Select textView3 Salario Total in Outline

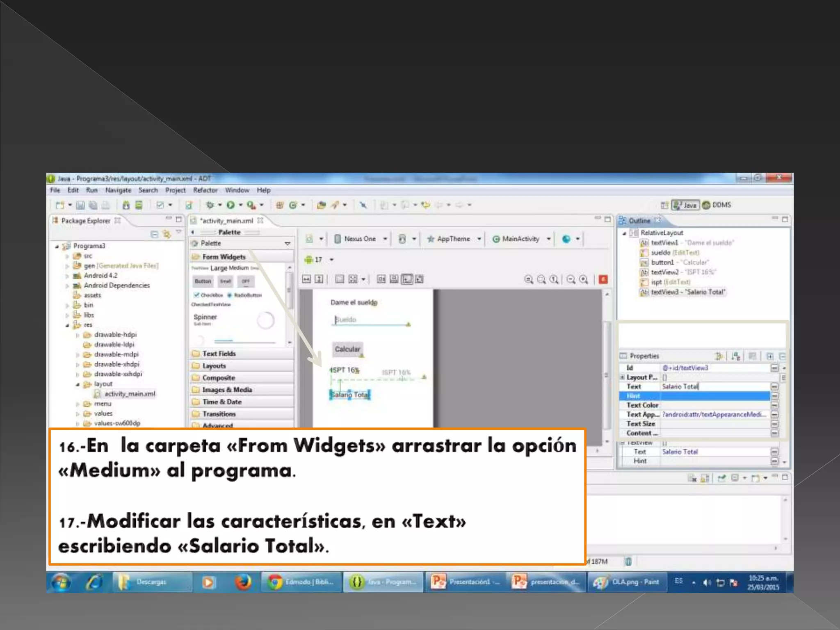pyautogui.click(x=683, y=292)
